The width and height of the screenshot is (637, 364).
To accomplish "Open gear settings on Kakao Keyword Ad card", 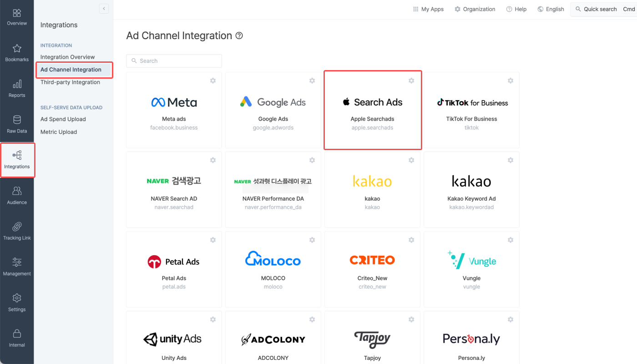I will tap(511, 160).
